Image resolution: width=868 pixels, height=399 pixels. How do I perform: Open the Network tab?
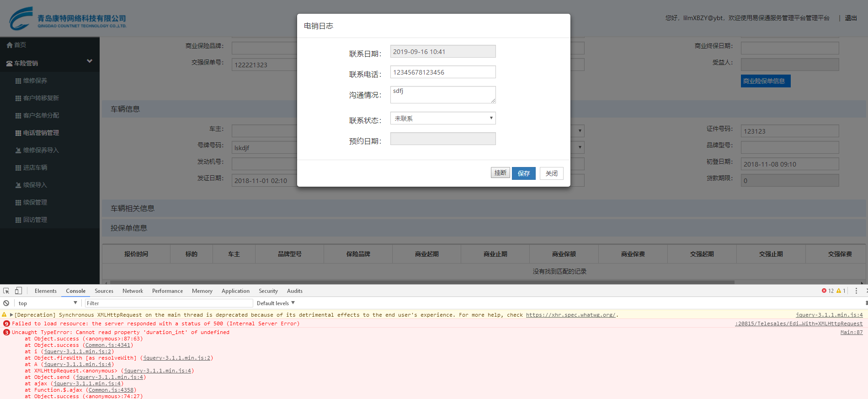(133, 291)
